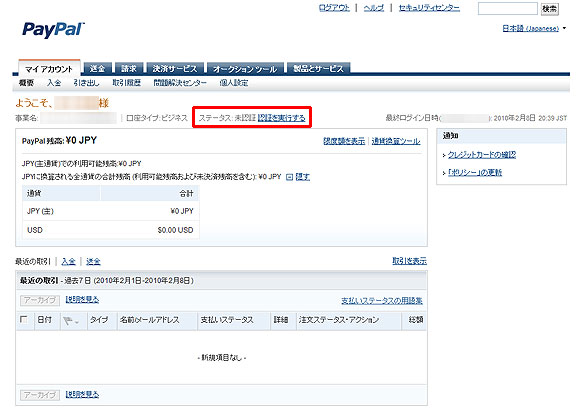580x413 pixels.
Task: Click the upper 説明を見る link
Action: click(x=82, y=299)
